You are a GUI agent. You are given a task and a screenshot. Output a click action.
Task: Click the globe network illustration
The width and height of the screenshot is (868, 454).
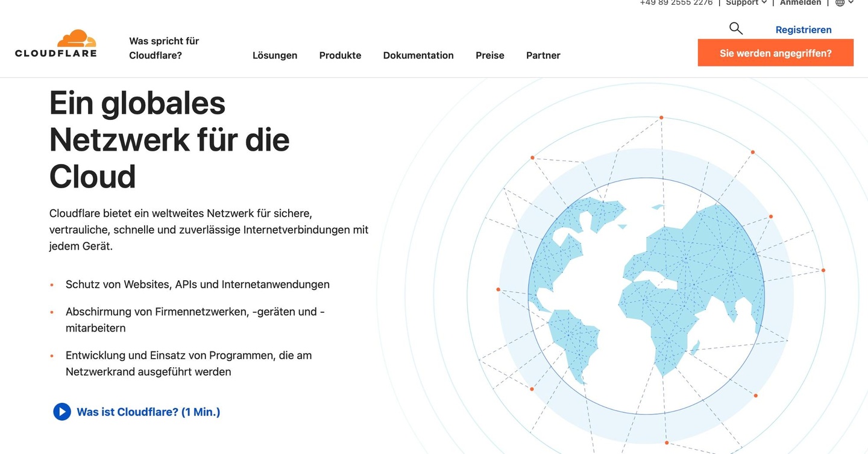pyautogui.click(x=646, y=295)
